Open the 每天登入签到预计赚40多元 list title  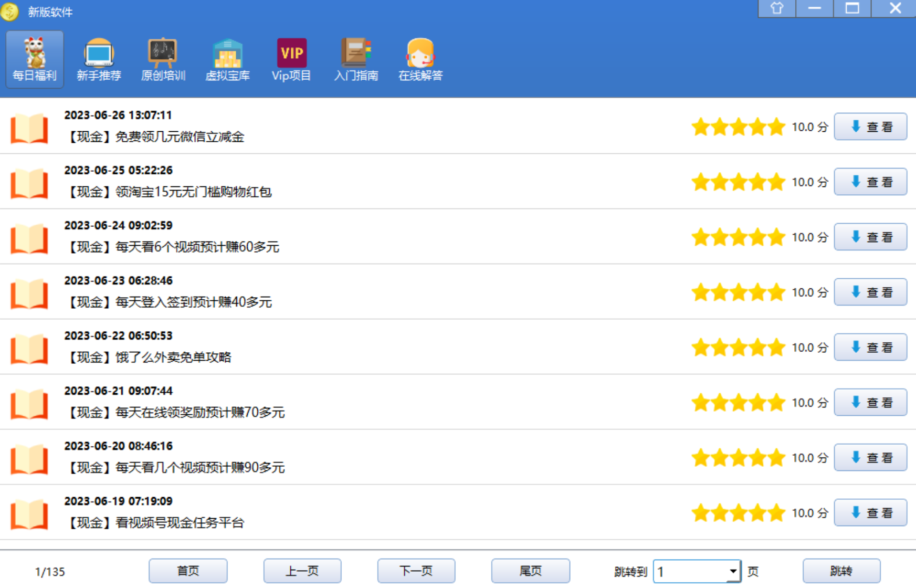click(x=193, y=302)
